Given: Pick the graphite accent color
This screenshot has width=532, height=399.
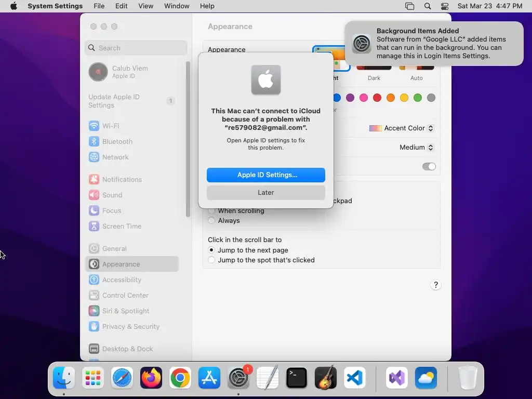Looking at the screenshot, I should [x=431, y=98].
